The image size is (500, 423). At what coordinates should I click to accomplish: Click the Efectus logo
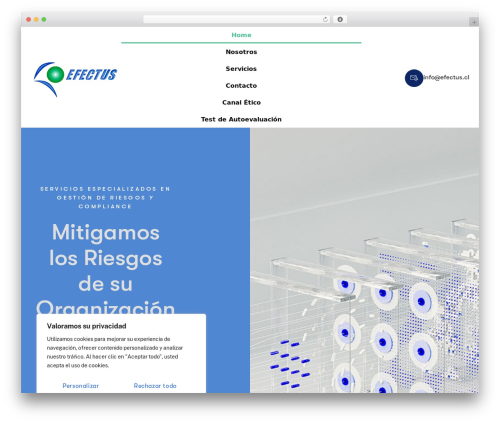click(75, 79)
